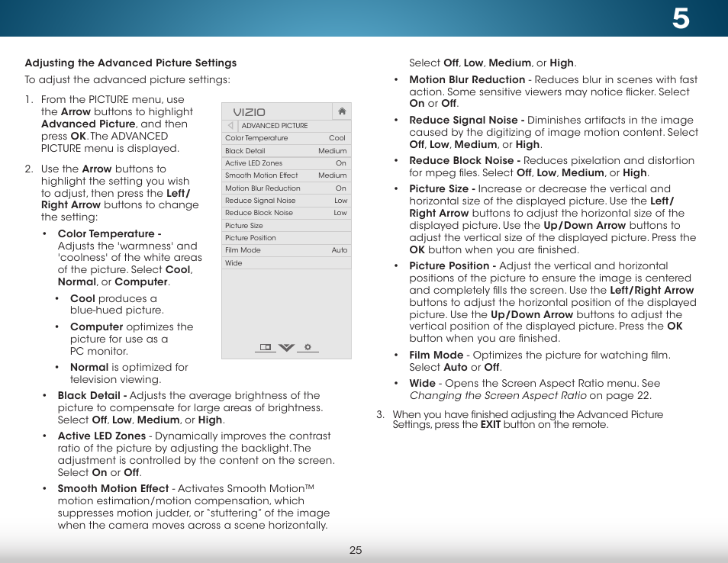The width and height of the screenshot is (728, 563).
Task: Click the back arrow beside ADVANCED PICTURE
Action: coord(230,125)
